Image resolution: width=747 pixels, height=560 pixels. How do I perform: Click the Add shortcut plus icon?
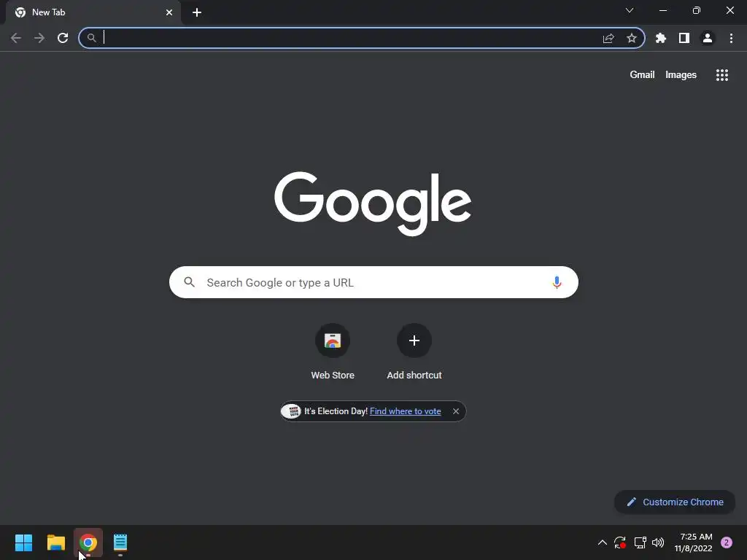pyautogui.click(x=414, y=341)
